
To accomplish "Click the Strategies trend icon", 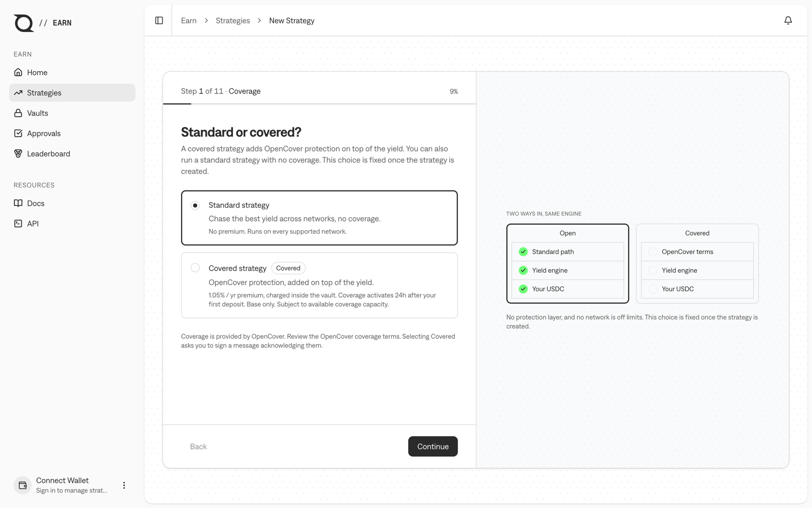I will pyautogui.click(x=18, y=92).
